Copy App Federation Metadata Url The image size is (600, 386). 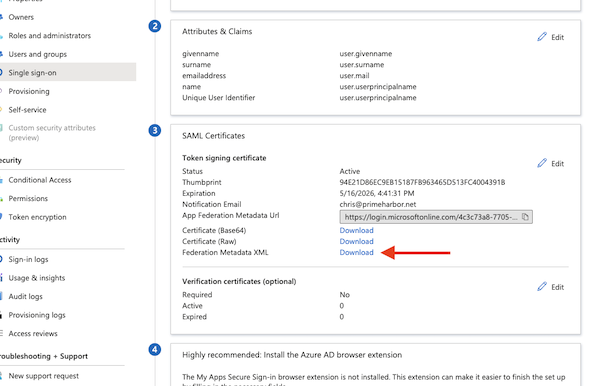(x=525, y=217)
